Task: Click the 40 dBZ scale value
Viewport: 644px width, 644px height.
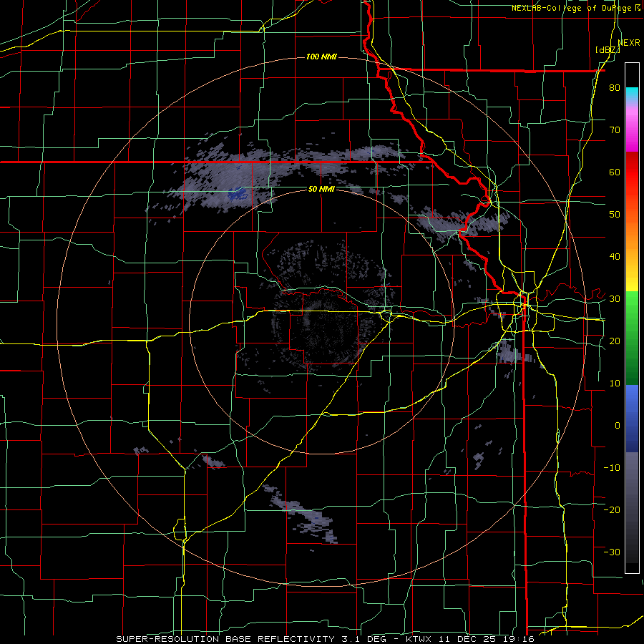Action: click(615, 257)
